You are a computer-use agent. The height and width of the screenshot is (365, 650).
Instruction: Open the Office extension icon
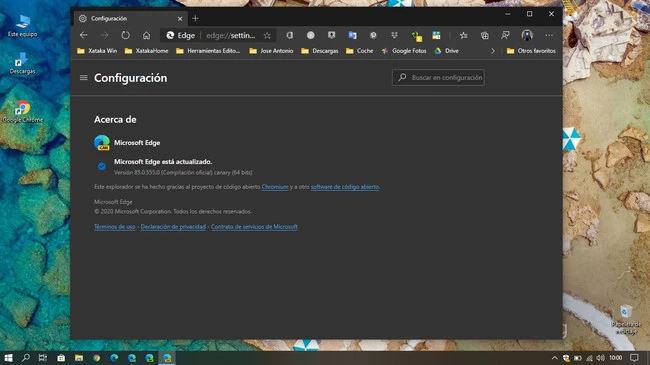pos(290,35)
